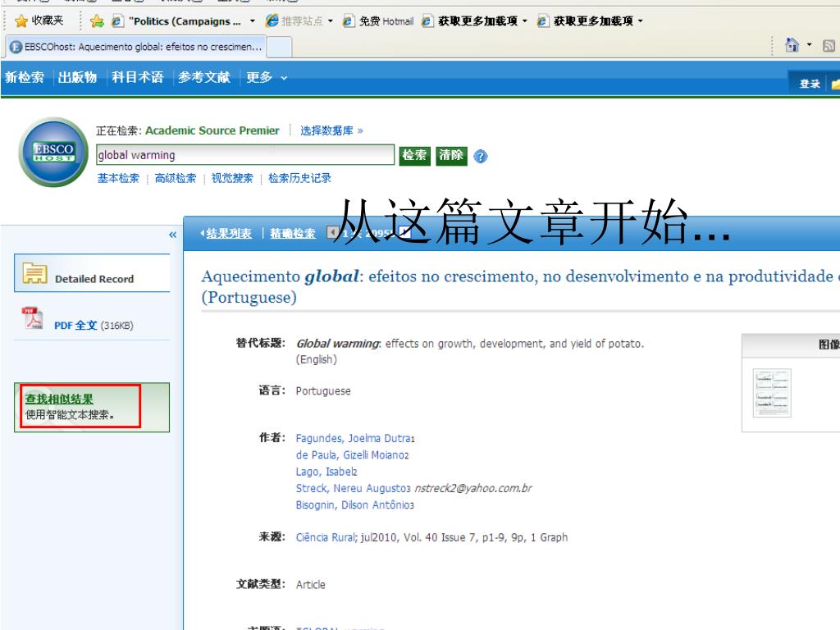Click 查找相似结果 find similar results
Viewport: 840px width, 630px height.
coord(59,399)
